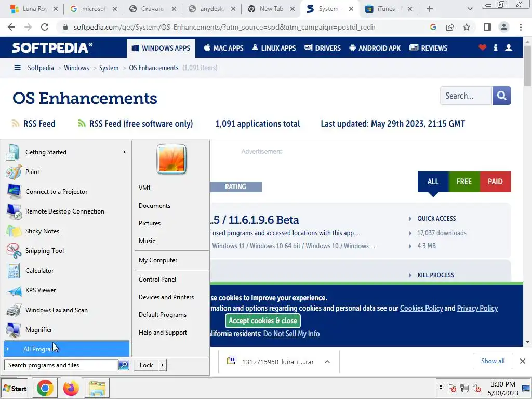Open Remote Desktop Connection
Viewport: 532px width, 399px height.
pyautogui.click(x=66, y=211)
